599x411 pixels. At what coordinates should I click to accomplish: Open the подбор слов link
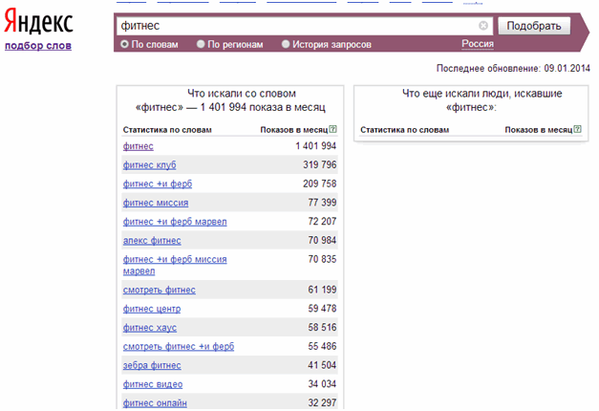pyautogui.click(x=38, y=46)
